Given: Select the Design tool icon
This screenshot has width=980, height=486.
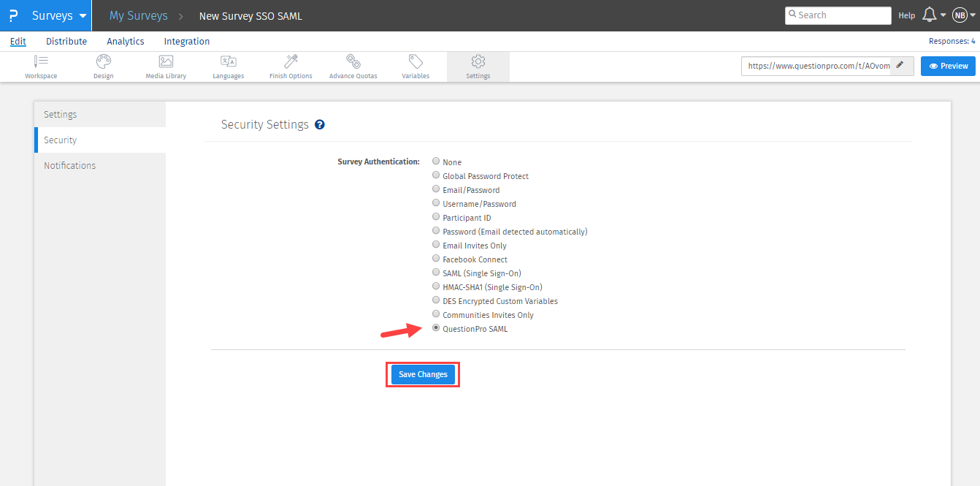Looking at the screenshot, I should tap(103, 66).
